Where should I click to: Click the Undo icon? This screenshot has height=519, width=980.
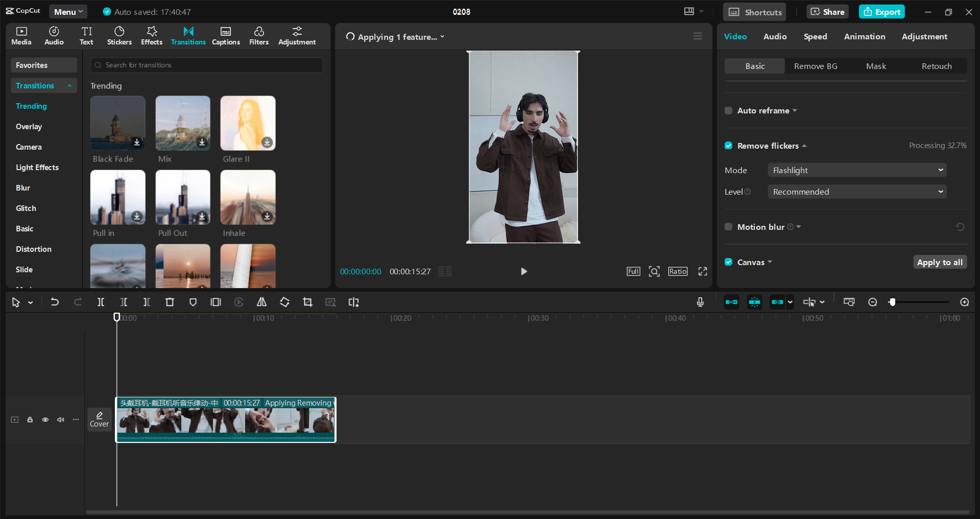(x=55, y=302)
